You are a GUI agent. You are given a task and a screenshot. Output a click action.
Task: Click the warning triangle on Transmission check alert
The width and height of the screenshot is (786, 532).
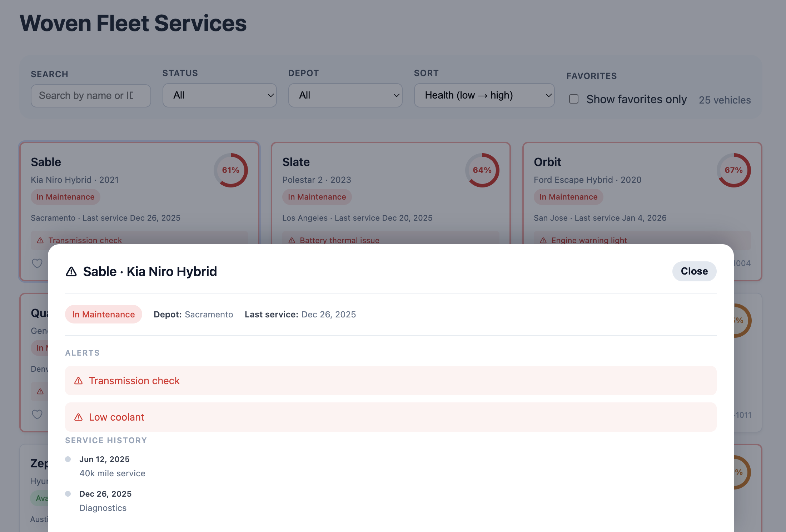pos(79,381)
